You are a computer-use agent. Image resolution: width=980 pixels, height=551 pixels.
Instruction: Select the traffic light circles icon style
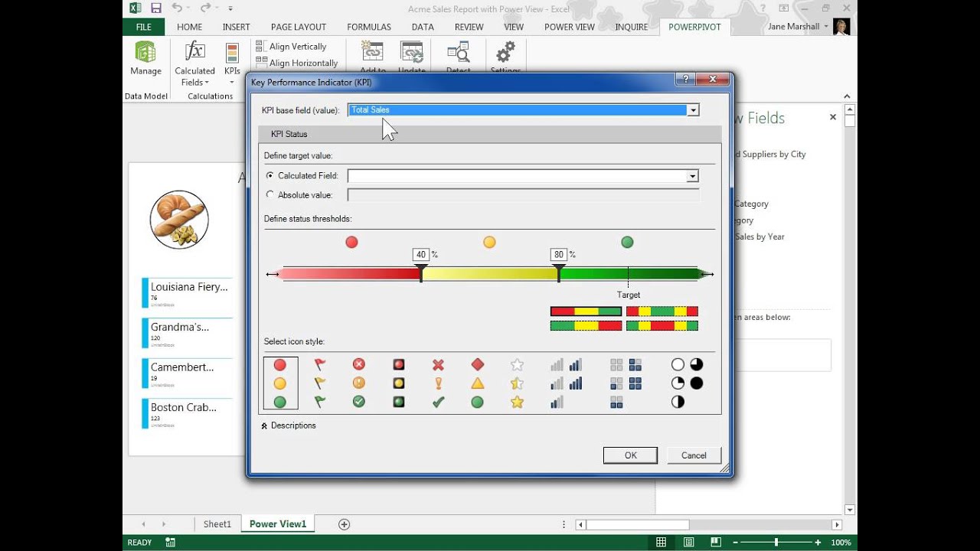click(x=279, y=383)
